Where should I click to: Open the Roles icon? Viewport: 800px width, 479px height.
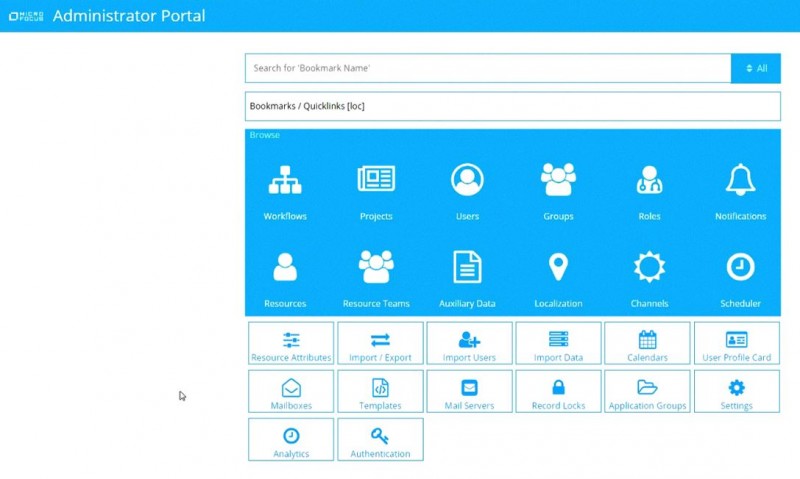tap(649, 180)
